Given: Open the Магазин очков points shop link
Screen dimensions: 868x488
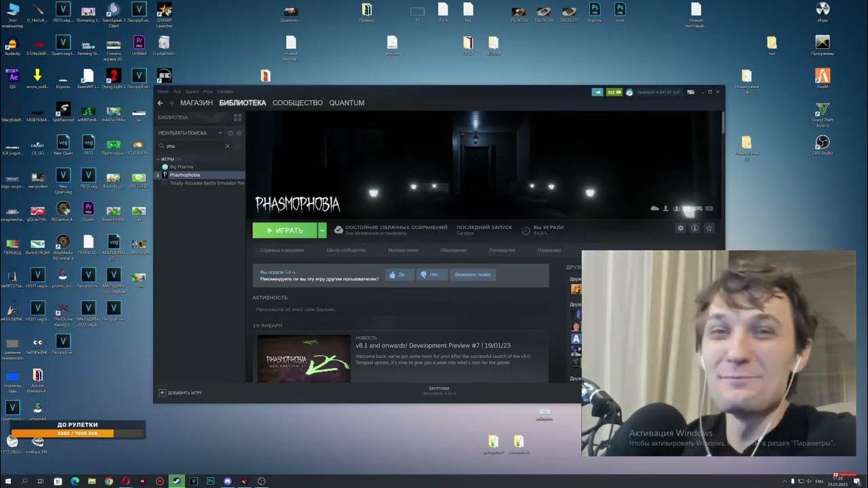Looking at the screenshot, I should [x=403, y=250].
